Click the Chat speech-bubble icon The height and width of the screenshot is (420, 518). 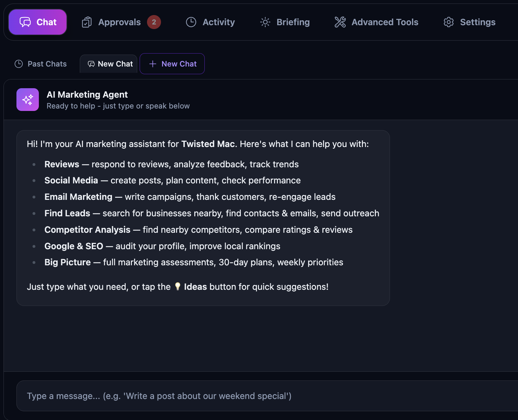point(25,22)
